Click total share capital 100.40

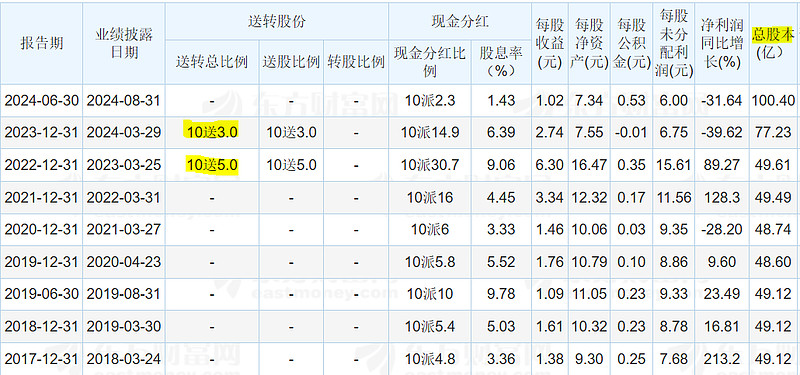click(x=774, y=101)
